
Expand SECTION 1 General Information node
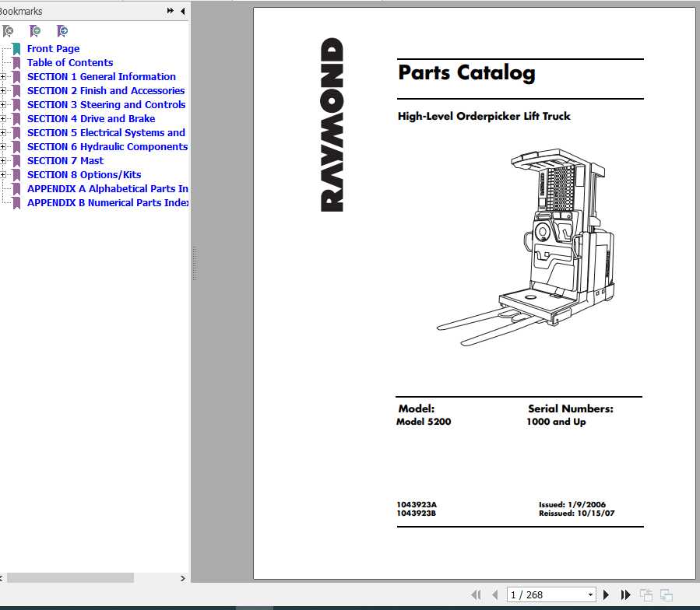coord(4,77)
